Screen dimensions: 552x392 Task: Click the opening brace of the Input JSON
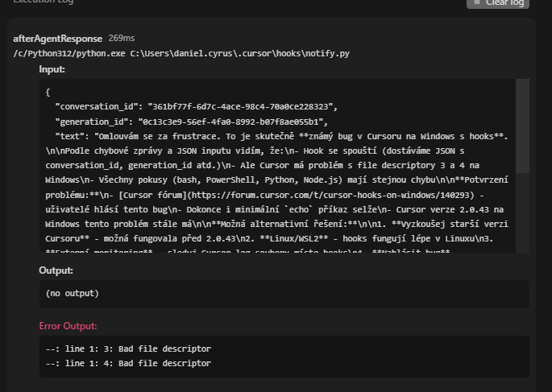pos(48,93)
